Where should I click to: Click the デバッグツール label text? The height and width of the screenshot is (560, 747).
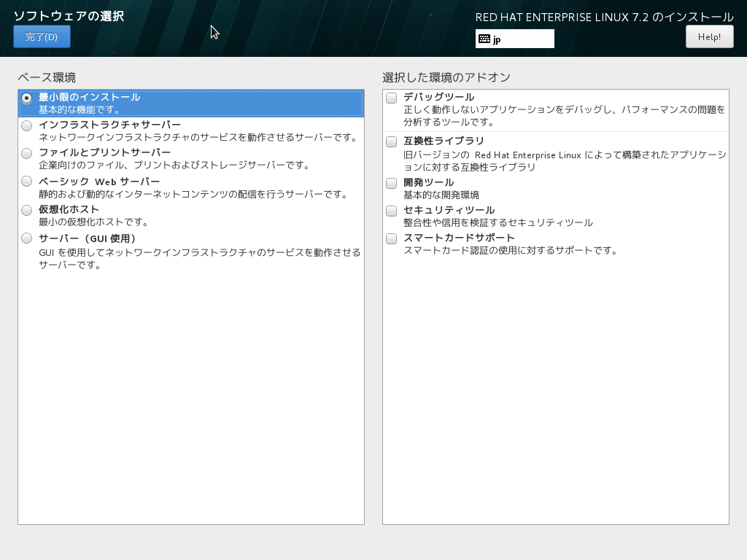(x=438, y=97)
